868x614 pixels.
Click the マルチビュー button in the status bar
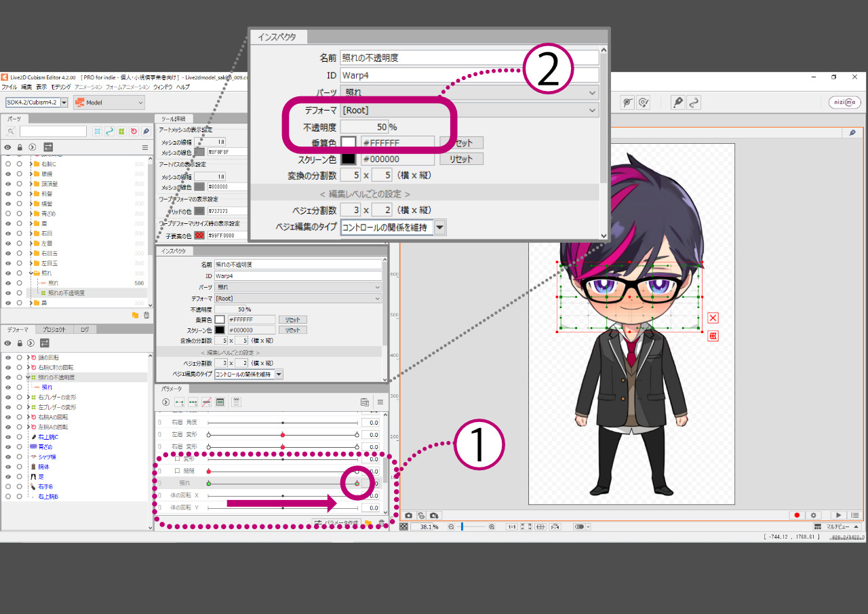click(x=838, y=526)
